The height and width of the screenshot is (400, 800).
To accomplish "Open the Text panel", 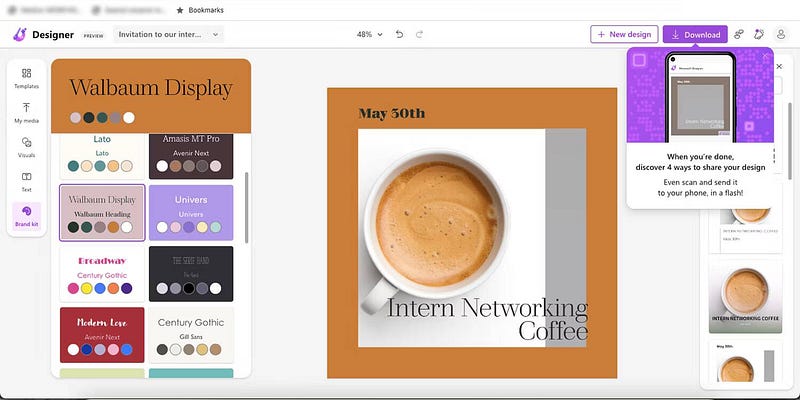I will click(x=27, y=182).
